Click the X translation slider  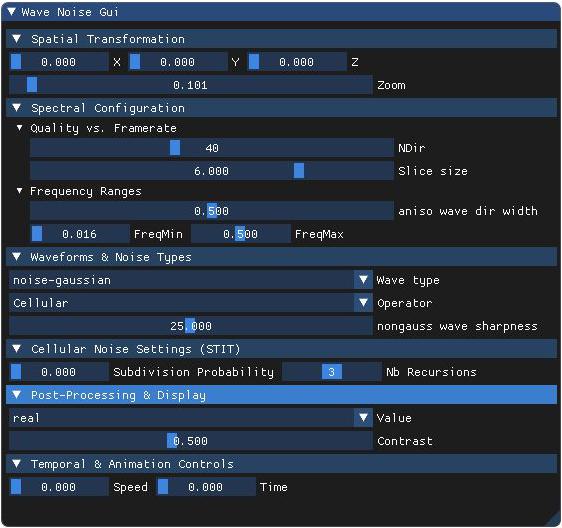[x=59, y=62]
